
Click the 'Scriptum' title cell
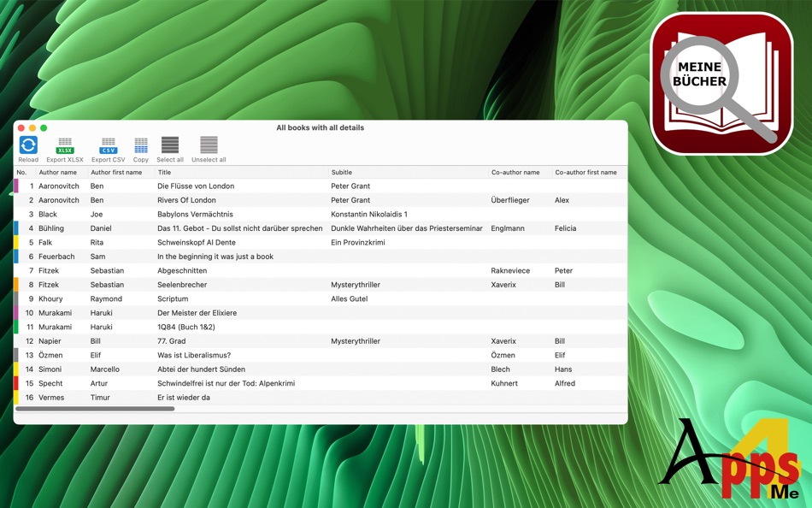(x=173, y=298)
